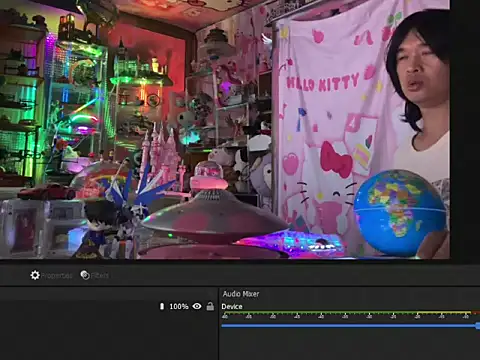Click the Audio Mixer panel title

pyautogui.click(x=241, y=294)
